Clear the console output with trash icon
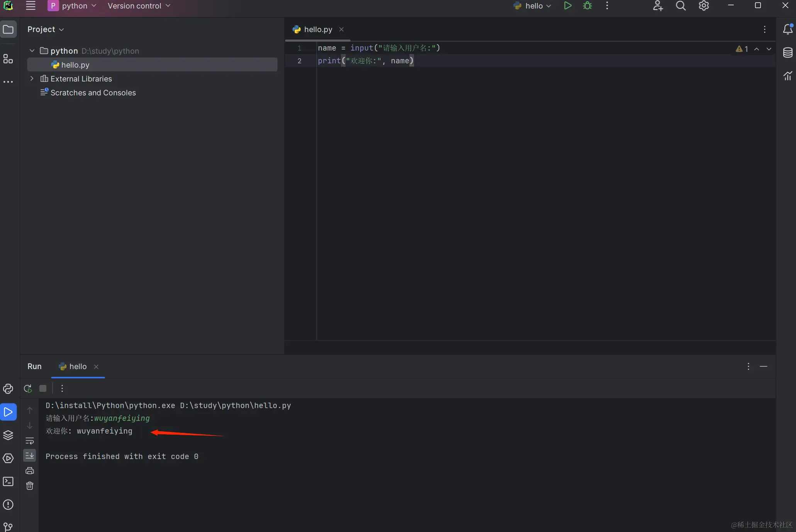Image resolution: width=796 pixels, height=532 pixels. coord(30,486)
